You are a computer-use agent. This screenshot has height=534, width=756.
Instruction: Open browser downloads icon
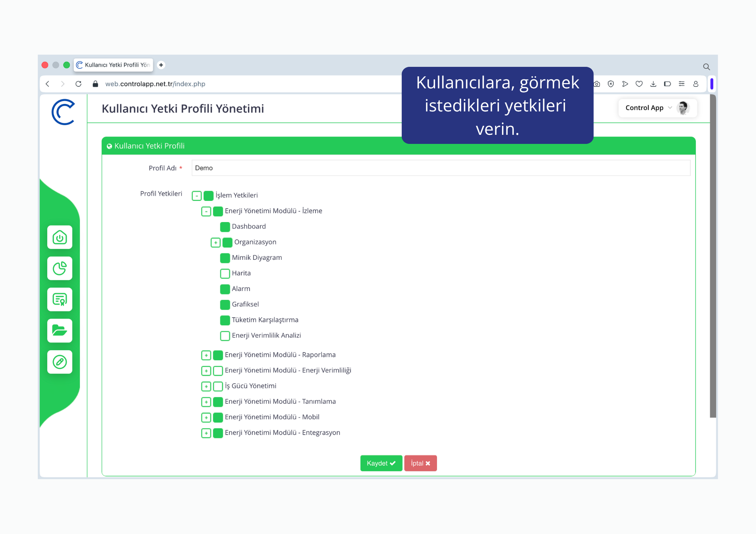[x=653, y=84]
